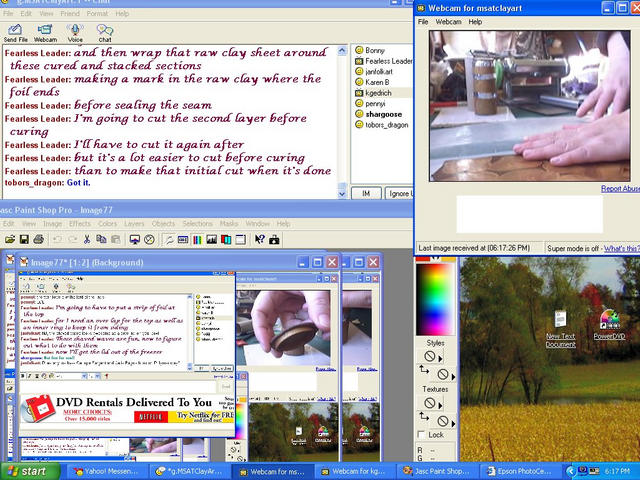Pick a color from rainbow color picker

[x=435, y=299]
